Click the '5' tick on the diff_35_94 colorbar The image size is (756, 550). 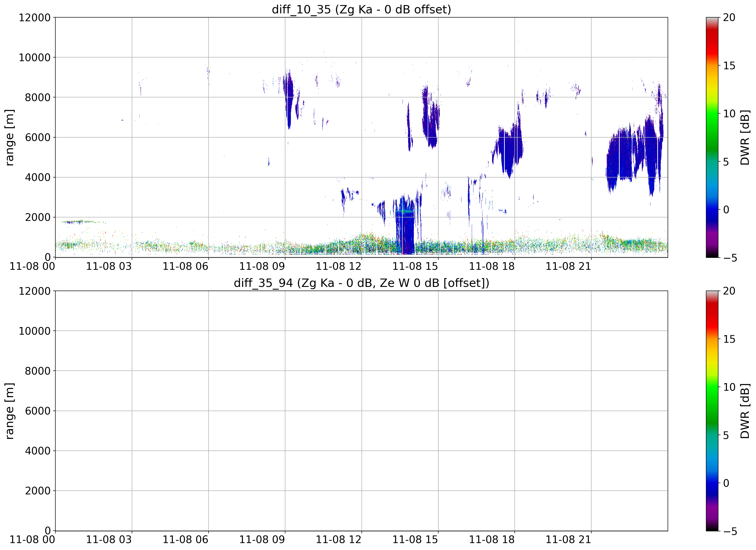click(726, 435)
